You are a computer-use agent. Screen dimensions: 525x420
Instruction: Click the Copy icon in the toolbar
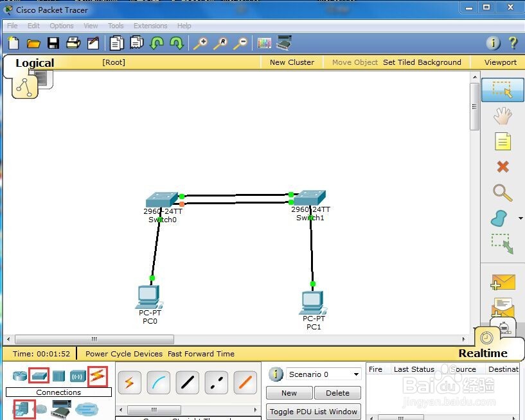pos(116,43)
